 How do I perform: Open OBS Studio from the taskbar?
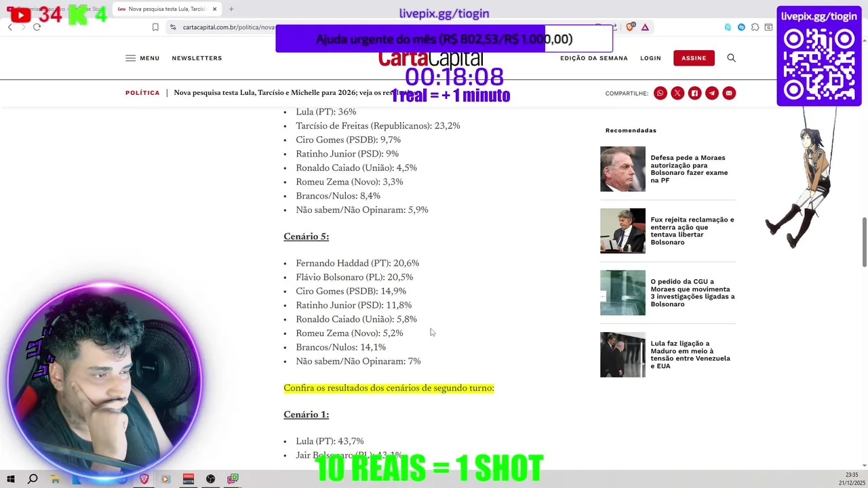pos(211,479)
